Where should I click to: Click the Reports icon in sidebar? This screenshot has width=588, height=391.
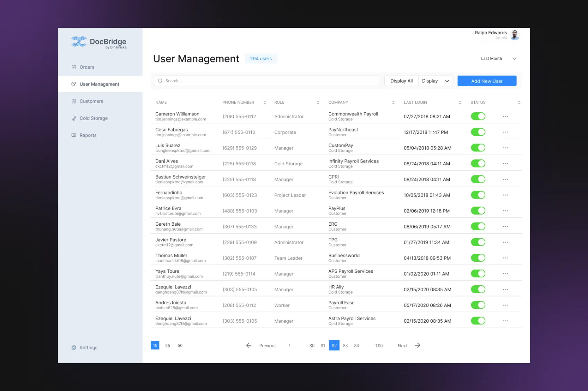(73, 135)
